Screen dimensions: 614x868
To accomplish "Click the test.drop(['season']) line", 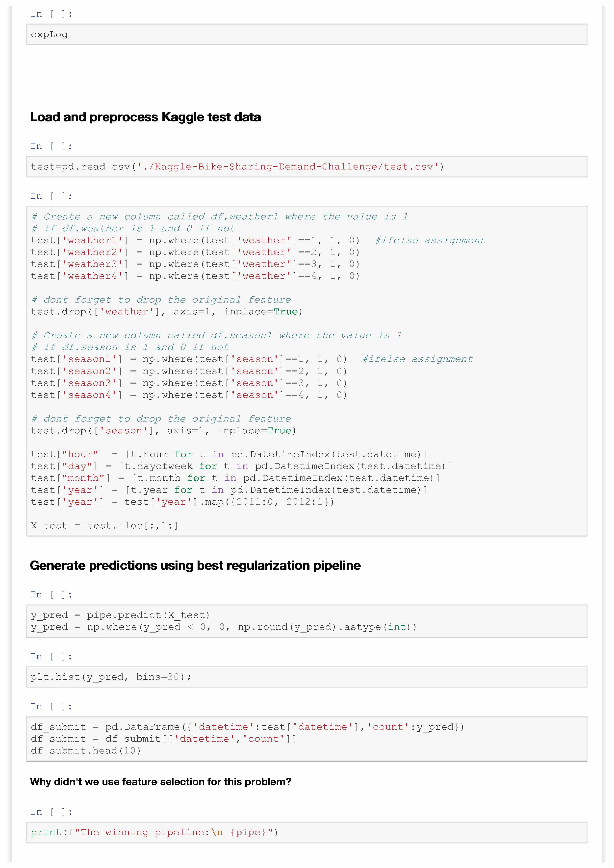I will point(163,431).
